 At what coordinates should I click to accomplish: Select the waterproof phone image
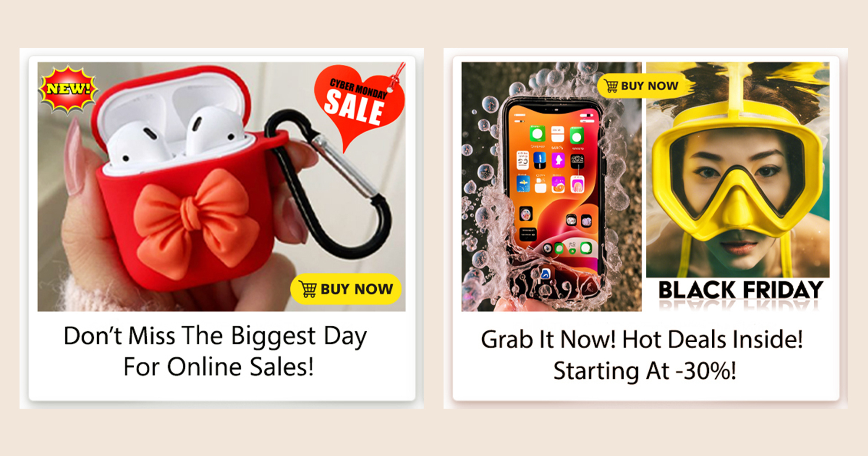(551, 187)
